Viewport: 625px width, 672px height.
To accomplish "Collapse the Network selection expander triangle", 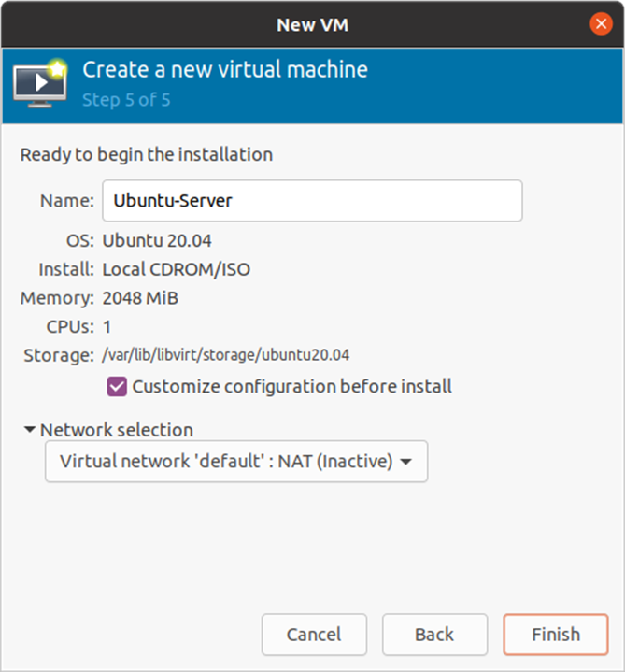I will (x=30, y=430).
